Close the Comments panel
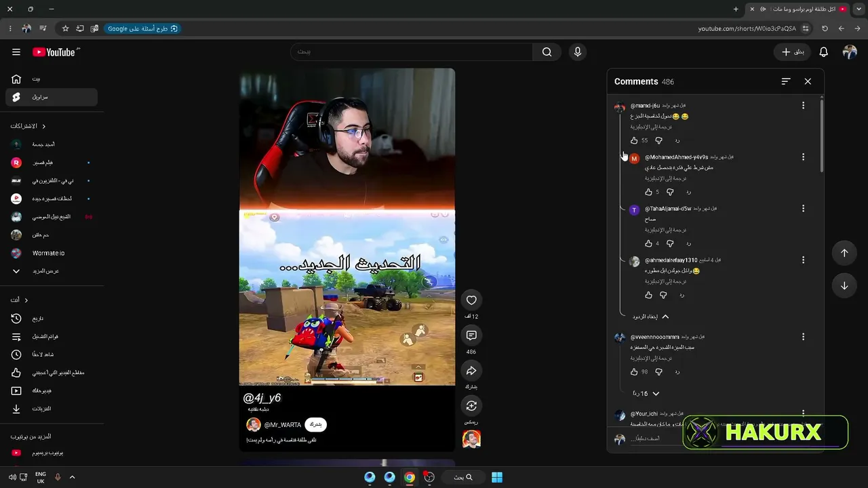 tap(808, 81)
